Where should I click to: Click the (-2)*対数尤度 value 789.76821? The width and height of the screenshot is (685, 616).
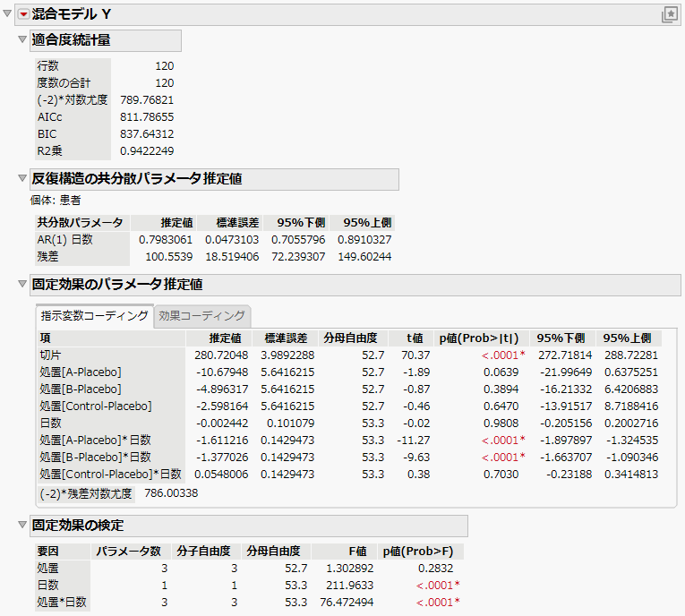[147, 100]
